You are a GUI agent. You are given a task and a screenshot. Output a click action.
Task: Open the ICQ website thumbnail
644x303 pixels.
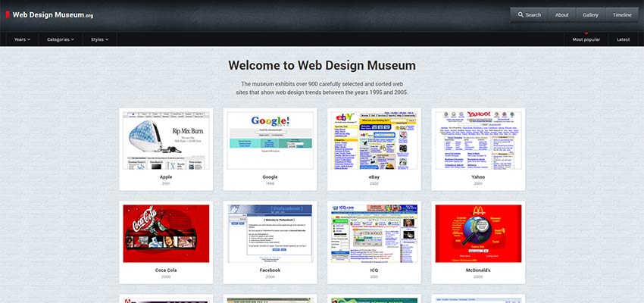click(x=374, y=233)
